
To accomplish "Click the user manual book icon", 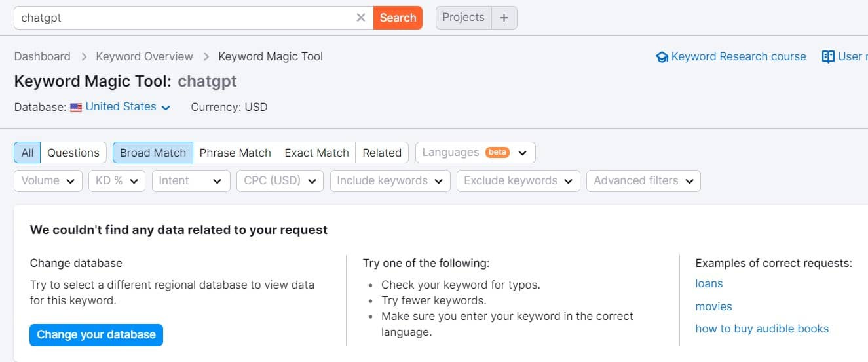I will 828,57.
